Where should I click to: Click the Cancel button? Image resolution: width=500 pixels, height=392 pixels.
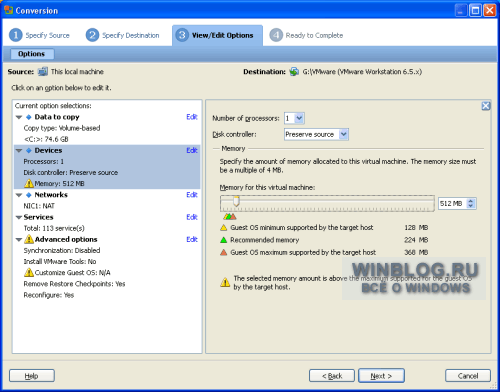coord(468,376)
